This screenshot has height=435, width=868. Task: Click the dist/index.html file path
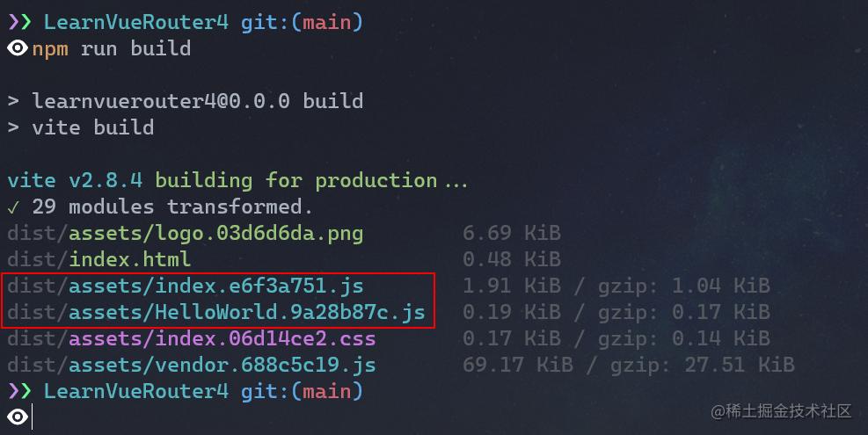coord(98,260)
